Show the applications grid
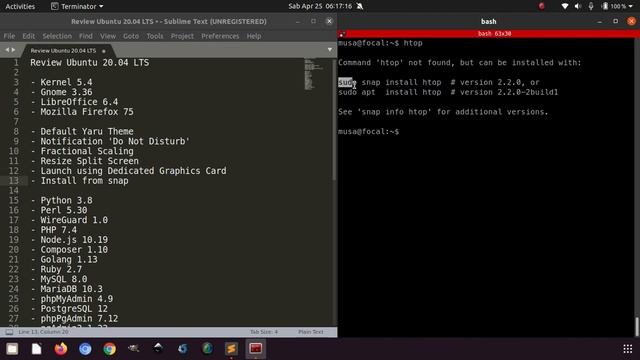 [x=628, y=349]
